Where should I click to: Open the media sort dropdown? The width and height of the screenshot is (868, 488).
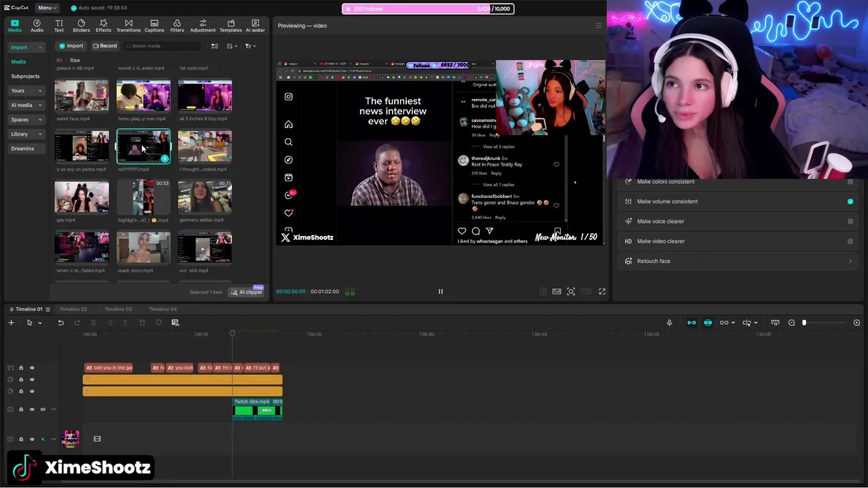coord(232,46)
